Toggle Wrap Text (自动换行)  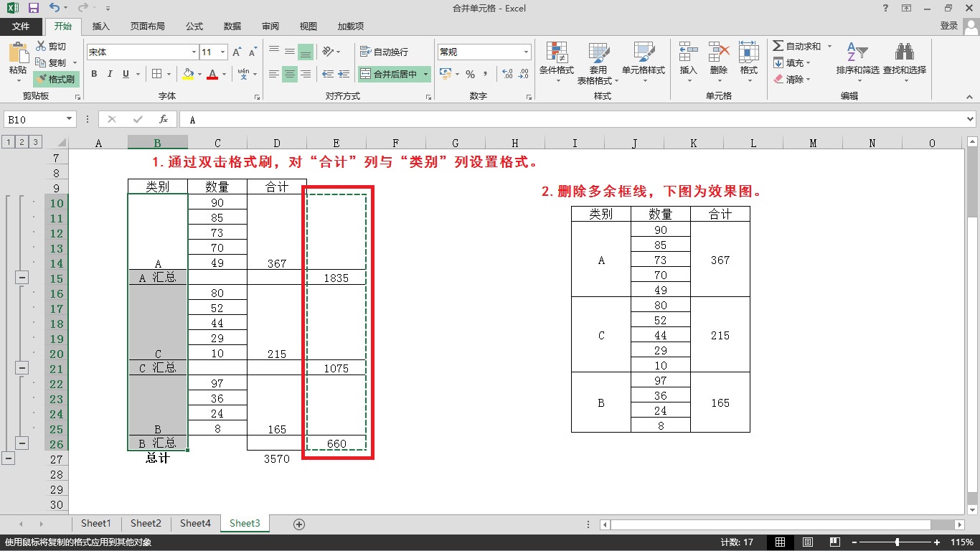pyautogui.click(x=384, y=52)
